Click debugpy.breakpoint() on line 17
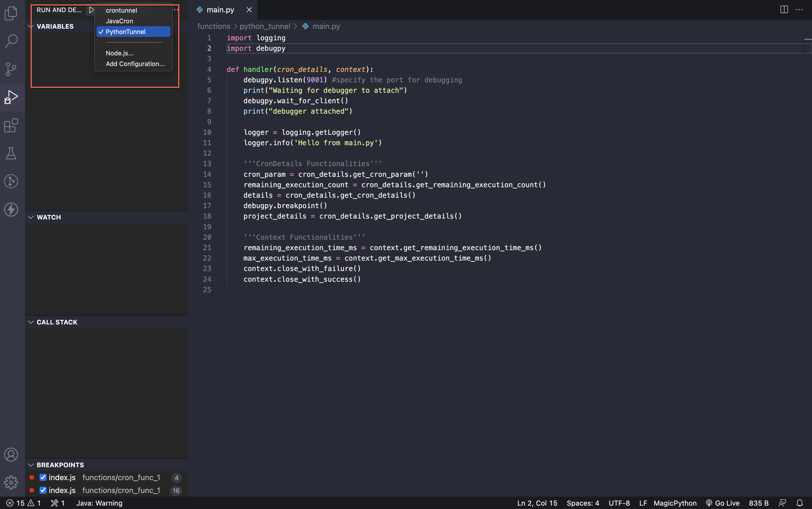The image size is (812, 509). pyautogui.click(x=285, y=206)
